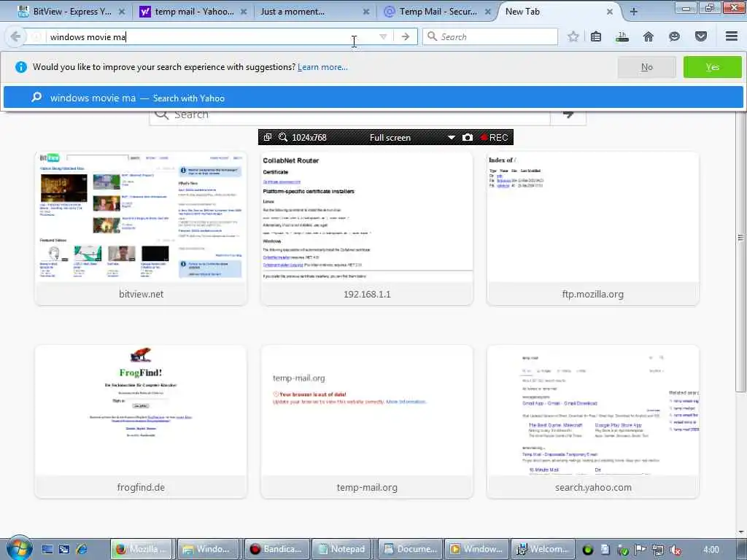The image size is (747, 560).
Task: Click muted volume tray icon
Action: 675,550
